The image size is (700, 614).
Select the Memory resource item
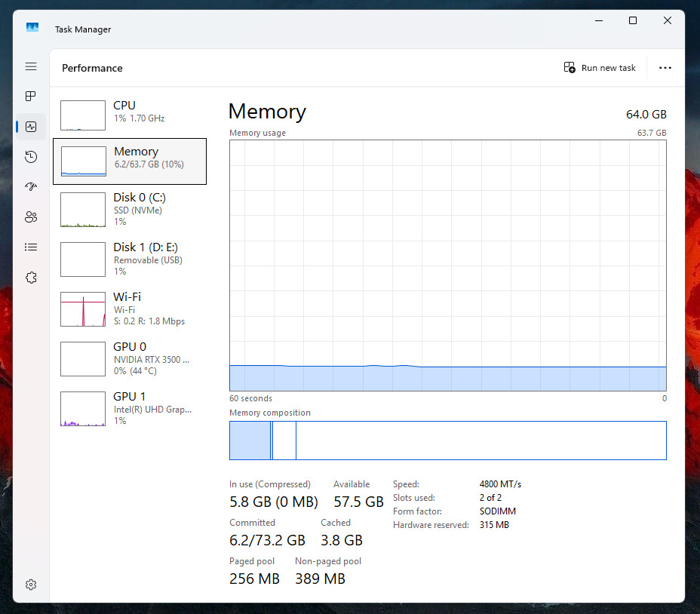point(130,161)
